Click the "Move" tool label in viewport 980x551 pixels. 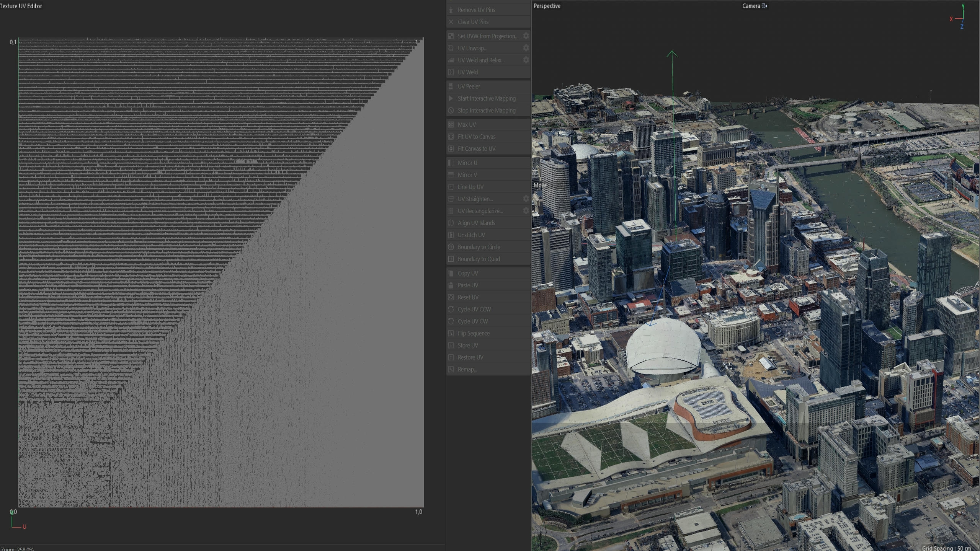pos(540,185)
